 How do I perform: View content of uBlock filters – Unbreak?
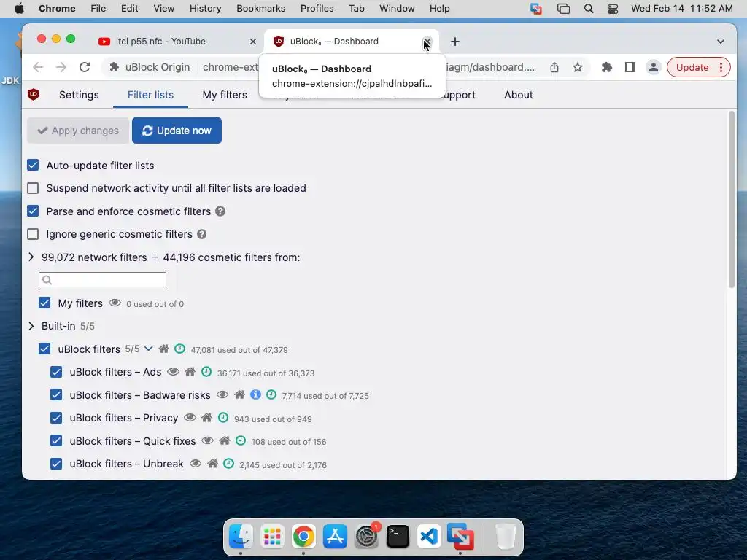point(196,463)
